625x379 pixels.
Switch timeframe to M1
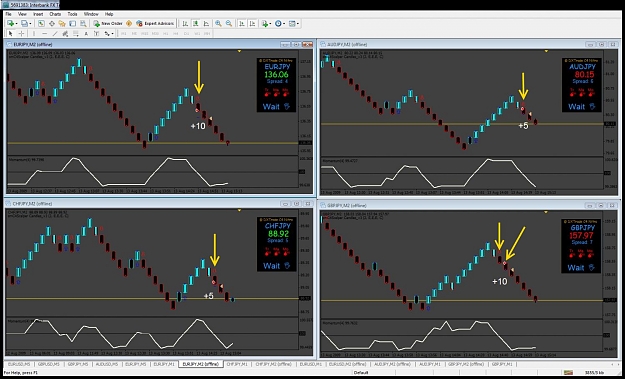124,34
